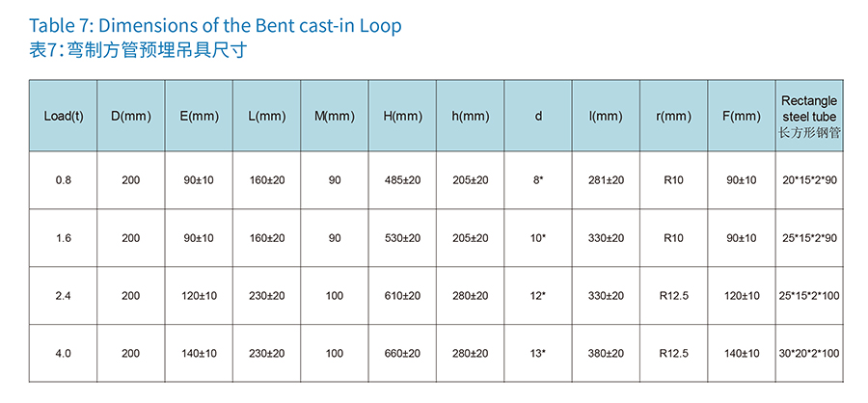868x403 pixels.
Task: Select the 20*15*2*90 tube cell
Action: (809, 180)
